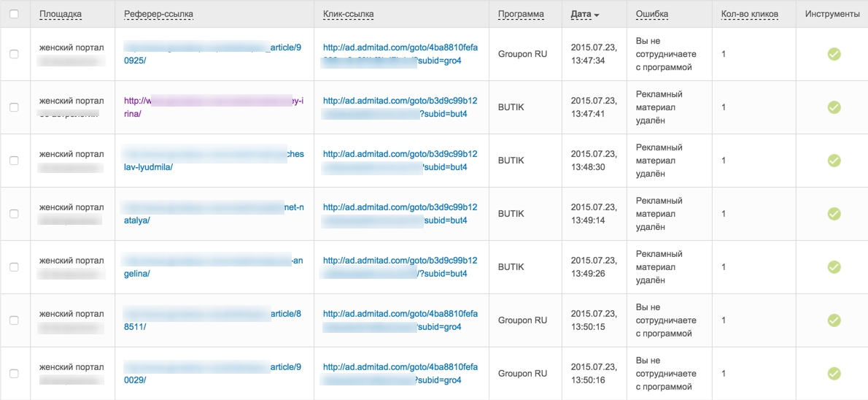Check the row dated 13:50:16 checkbox
868x400 pixels.
(15, 373)
